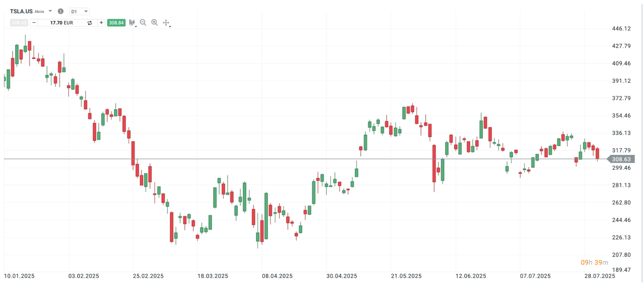Increase trade volume with plus button
Screen dimensions: 644x287
coord(101,23)
